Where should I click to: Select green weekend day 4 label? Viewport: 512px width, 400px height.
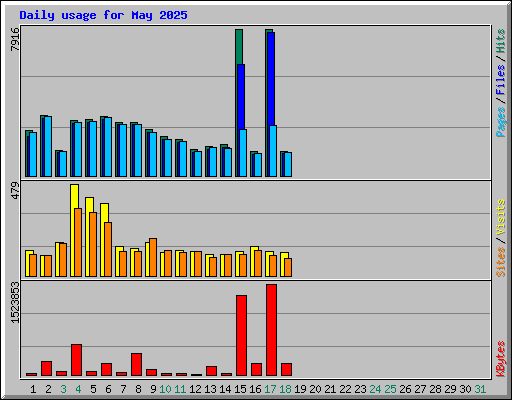78,389
